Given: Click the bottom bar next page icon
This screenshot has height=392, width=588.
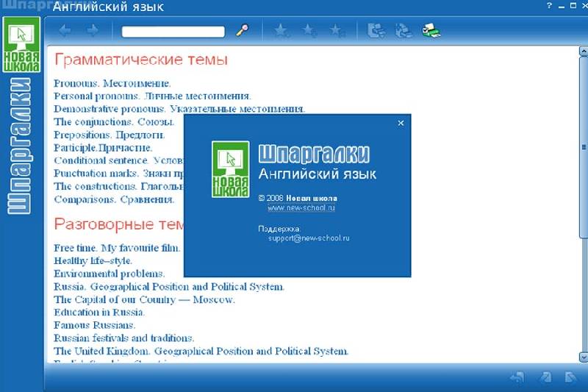Looking at the screenshot, I should pos(570,377).
